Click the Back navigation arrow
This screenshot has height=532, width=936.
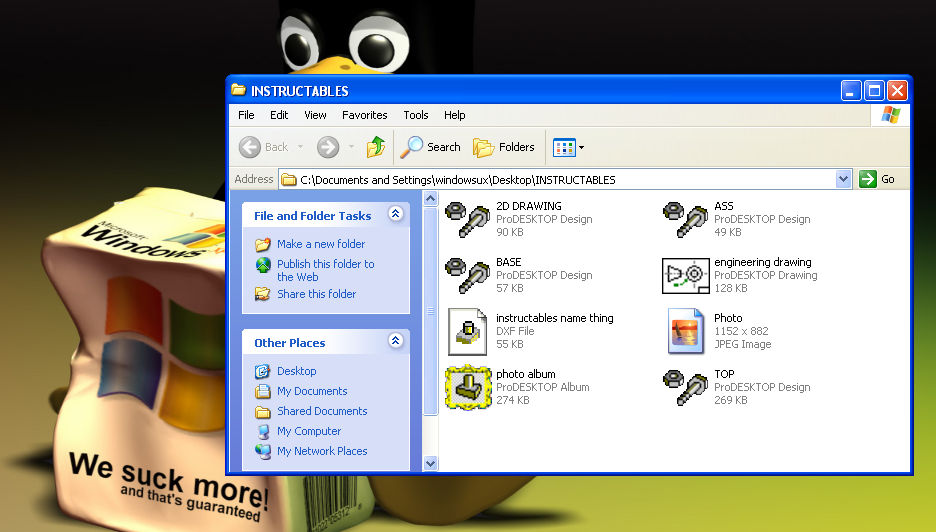click(250, 147)
